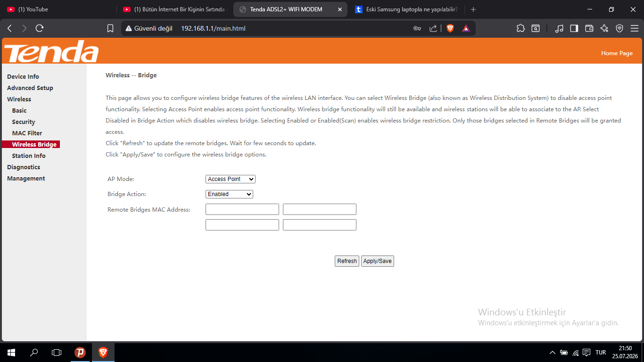Open the Leo AI sparkle icon
This screenshot has height=362, width=644.
(x=604, y=28)
